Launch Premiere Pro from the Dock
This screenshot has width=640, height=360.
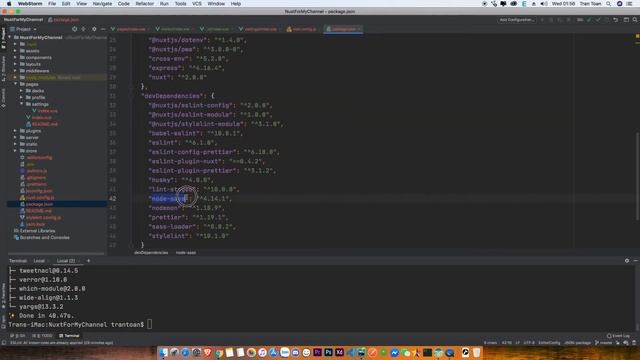[318, 352]
